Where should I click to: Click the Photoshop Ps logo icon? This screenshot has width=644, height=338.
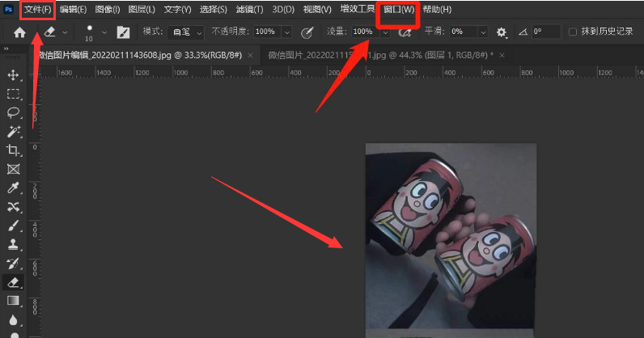(x=8, y=10)
